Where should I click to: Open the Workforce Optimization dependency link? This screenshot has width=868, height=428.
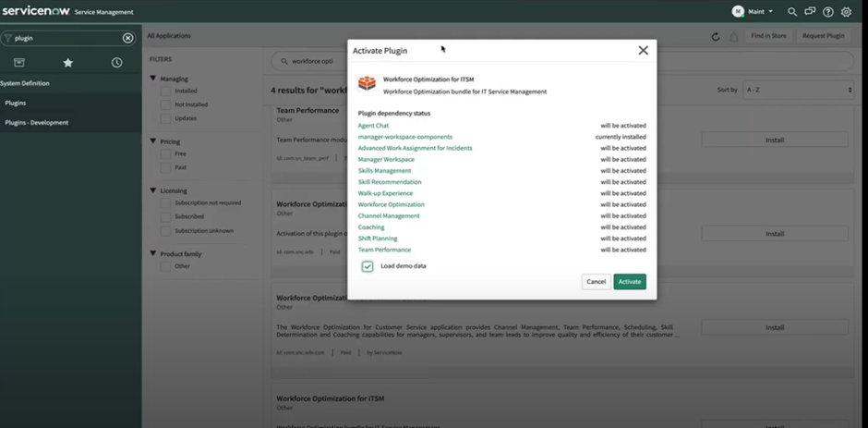(x=392, y=204)
